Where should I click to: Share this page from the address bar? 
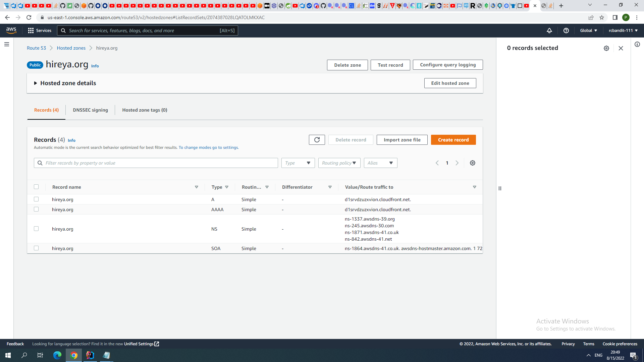(x=591, y=17)
